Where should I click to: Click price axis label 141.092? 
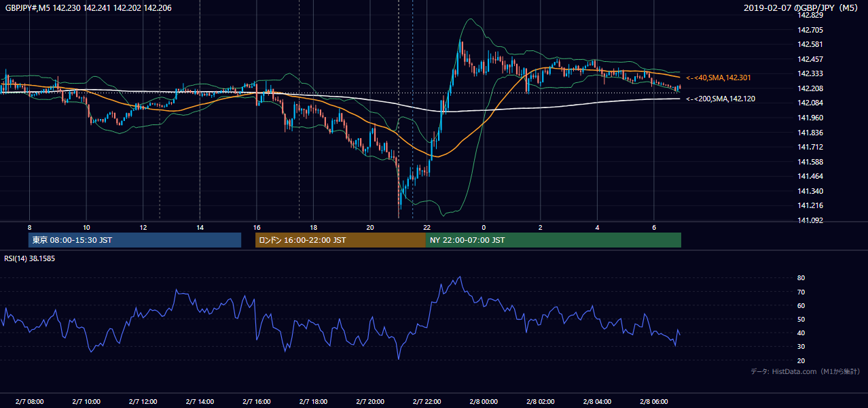(x=810, y=220)
